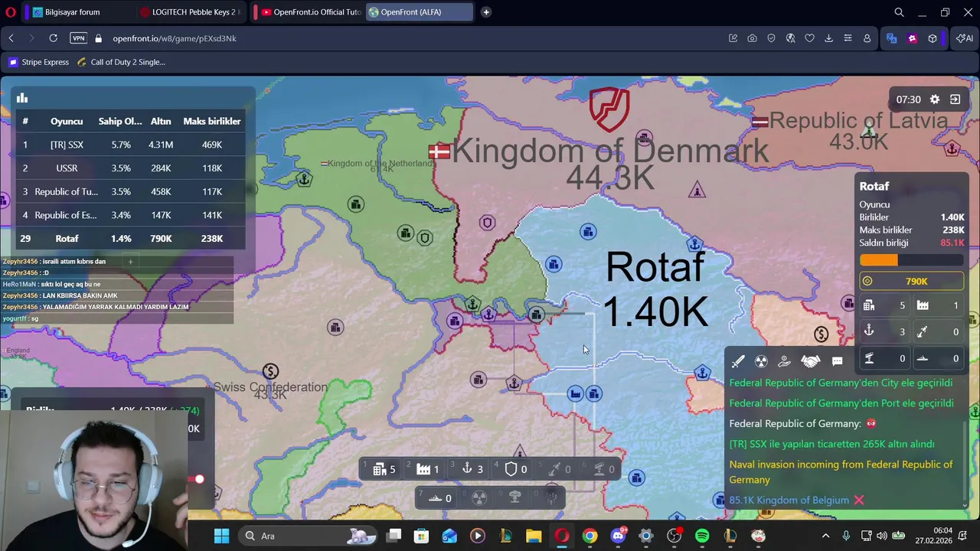Filter events by alliance handshake icon
Image resolution: width=980 pixels, height=551 pixels.
[810, 361]
